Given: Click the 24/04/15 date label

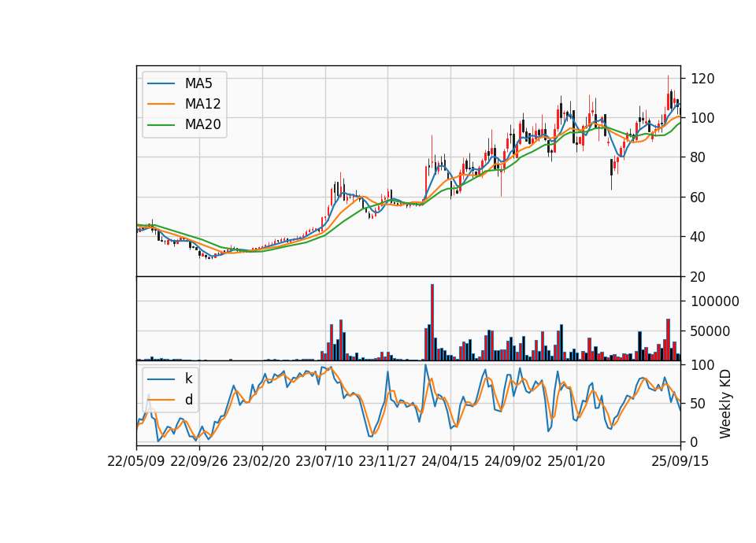Looking at the screenshot, I should 450,462.
